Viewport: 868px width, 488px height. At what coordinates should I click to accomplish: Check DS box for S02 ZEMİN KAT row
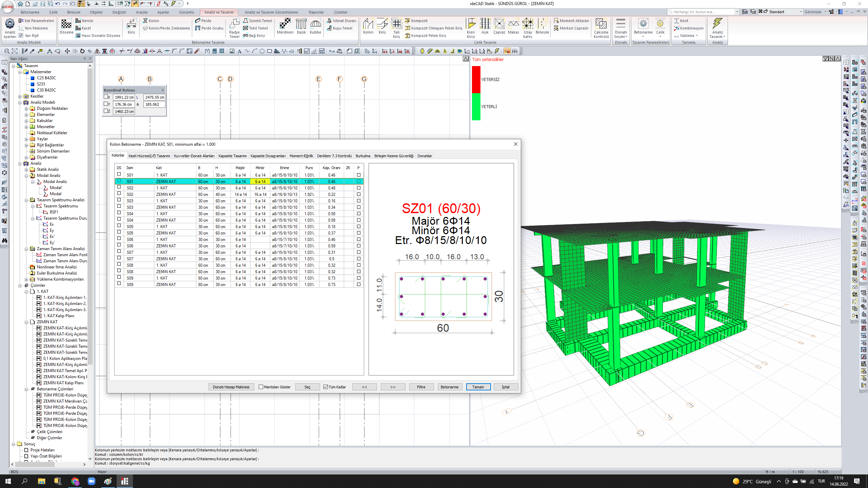pos(119,194)
